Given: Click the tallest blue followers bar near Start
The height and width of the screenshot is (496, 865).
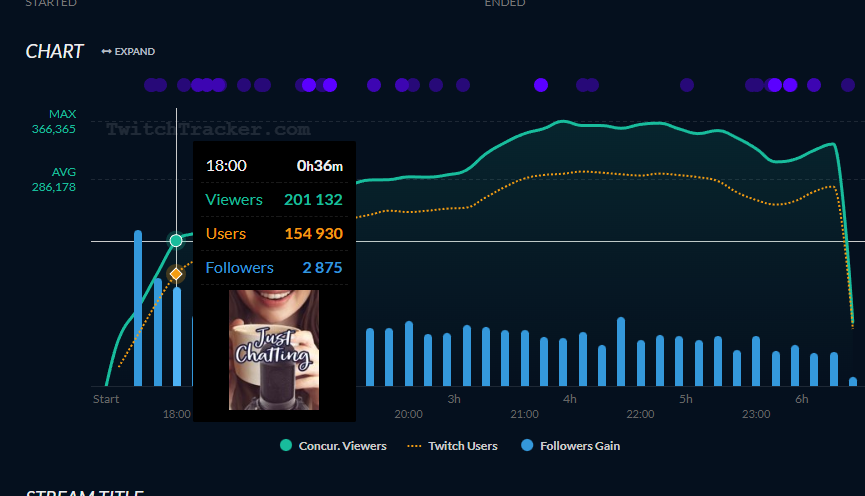Looking at the screenshot, I should click(x=138, y=308).
